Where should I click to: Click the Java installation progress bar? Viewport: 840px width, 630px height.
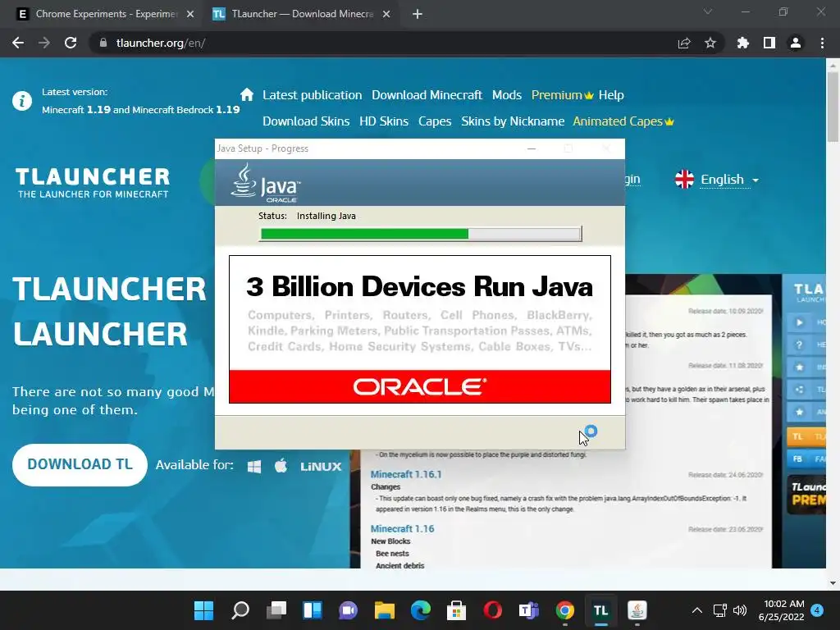click(421, 234)
